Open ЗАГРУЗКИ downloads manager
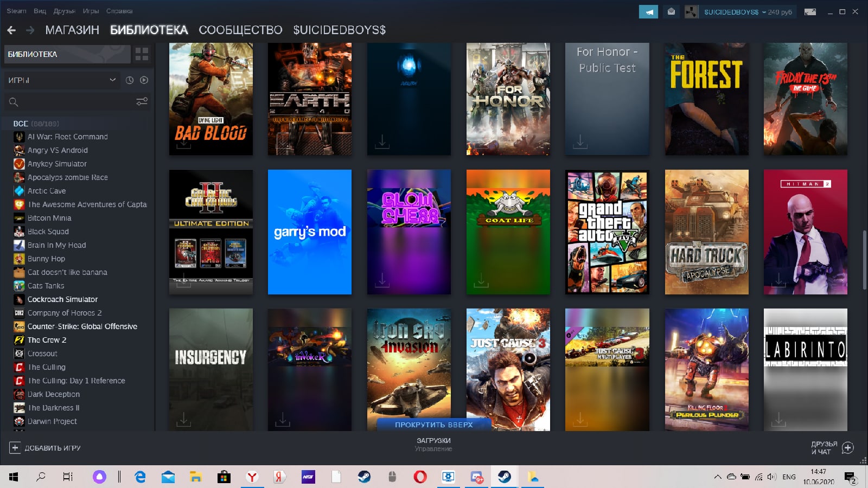868x488 pixels. point(433,444)
